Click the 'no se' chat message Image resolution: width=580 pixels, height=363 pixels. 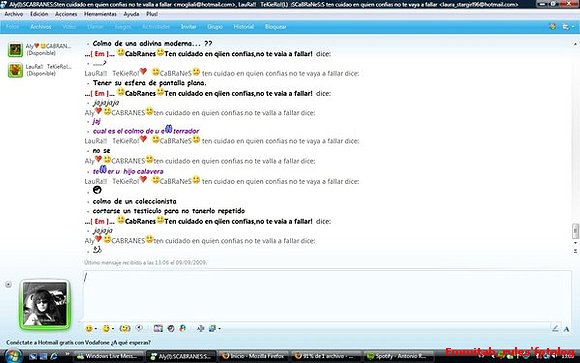pyautogui.click(x=101, y=151)
